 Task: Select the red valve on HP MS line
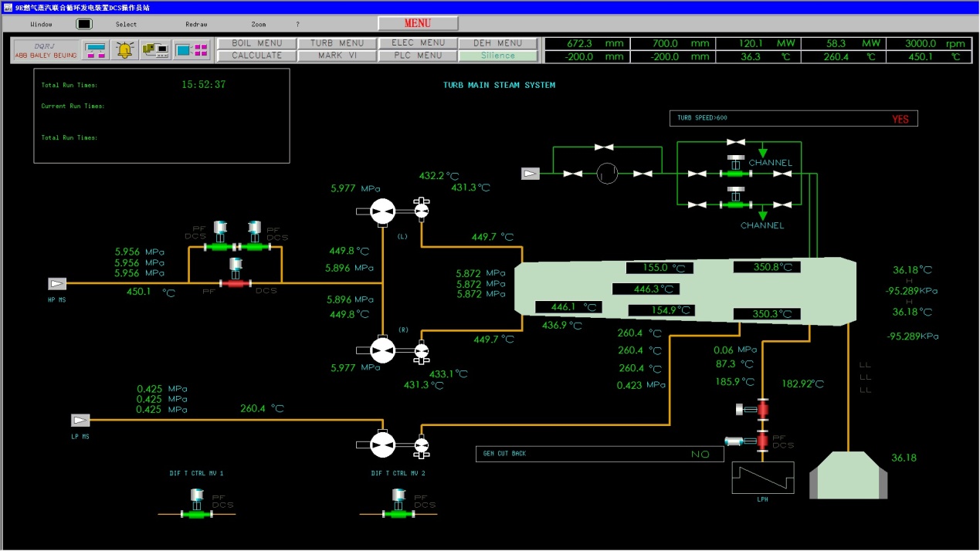tap(235, 283)
